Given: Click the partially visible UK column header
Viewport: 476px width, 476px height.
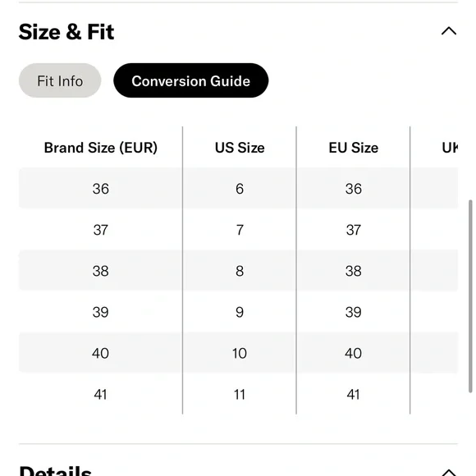Looking at the screenshot, I should [450, 148].
